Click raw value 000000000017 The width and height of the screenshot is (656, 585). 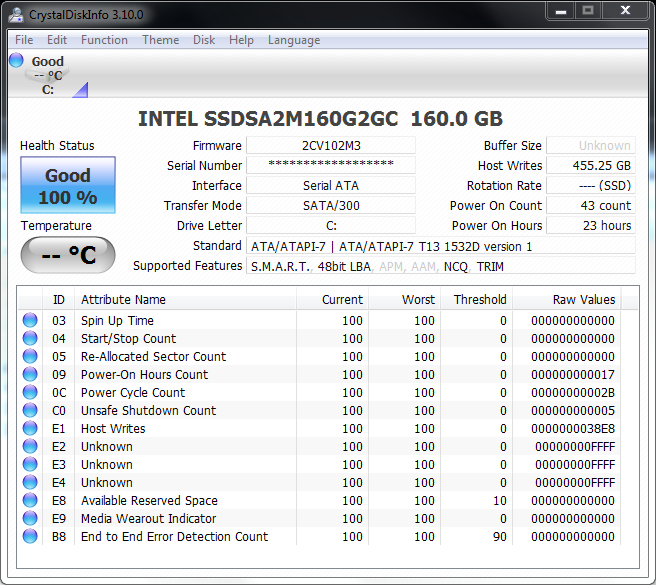[x=573, y=375]
